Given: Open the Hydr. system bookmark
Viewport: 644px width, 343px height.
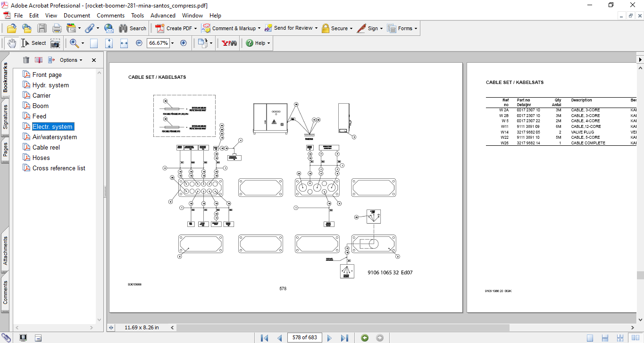Looking at the screenshot, I should 50,85.
